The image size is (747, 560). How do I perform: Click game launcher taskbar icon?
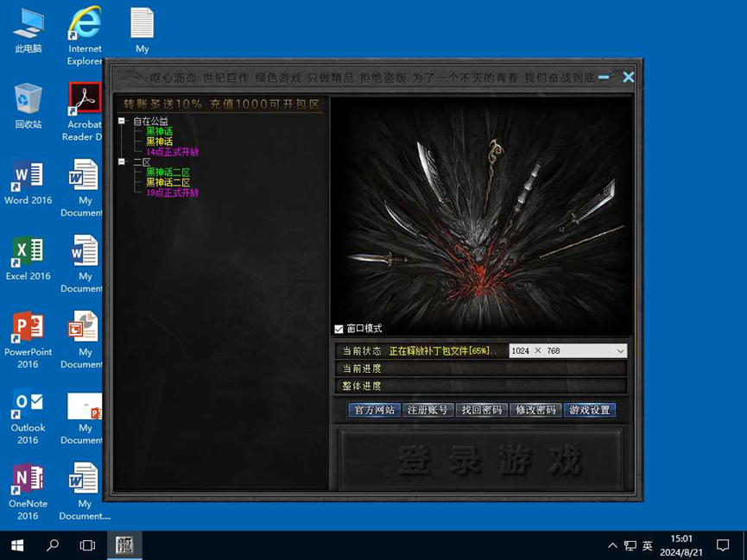tap(124, 545)
